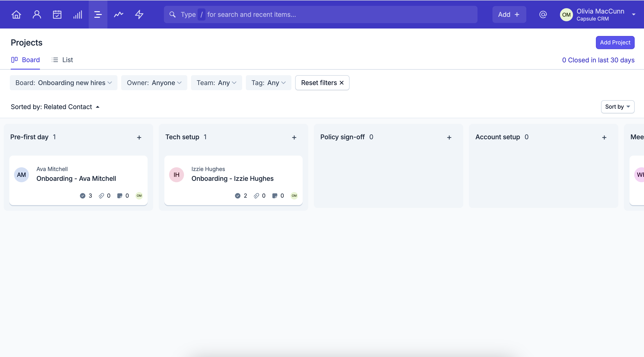This screenshot has width=644, height=357.
Task: Open the Tag: Any filter dropdown
Action: [269, 83]
